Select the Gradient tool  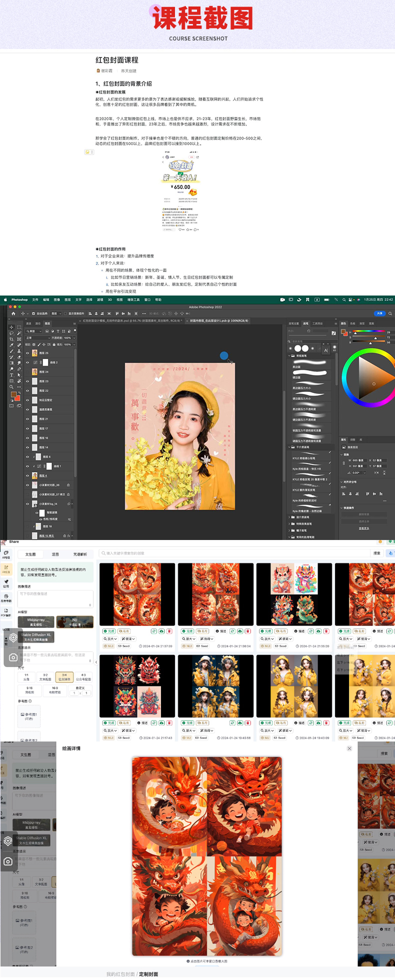[11, 363]
